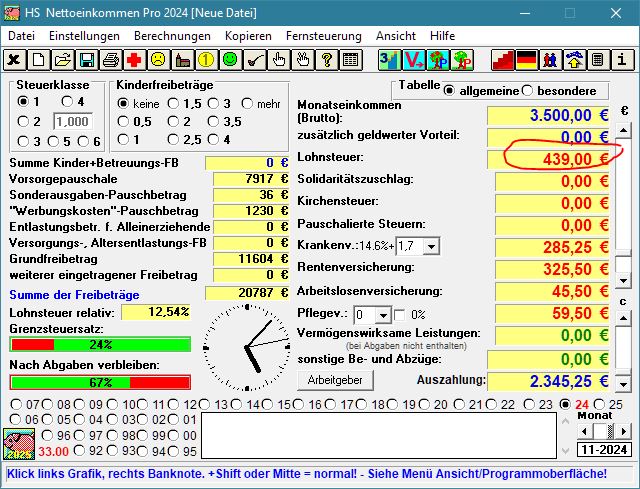Click the printer icon in toolbar

(111, 60)
